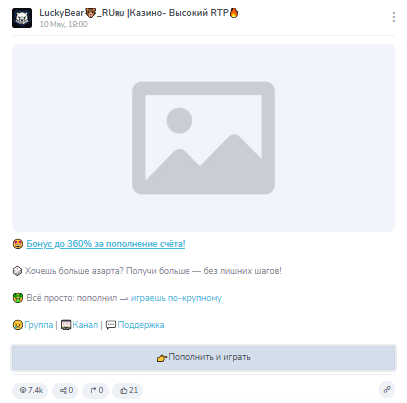
Task: Open the LuckyBear_RU channel title
Action: click(139, 13)
